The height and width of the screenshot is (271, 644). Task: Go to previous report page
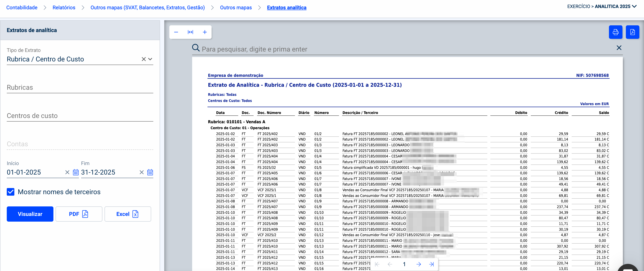click(390, 264)
